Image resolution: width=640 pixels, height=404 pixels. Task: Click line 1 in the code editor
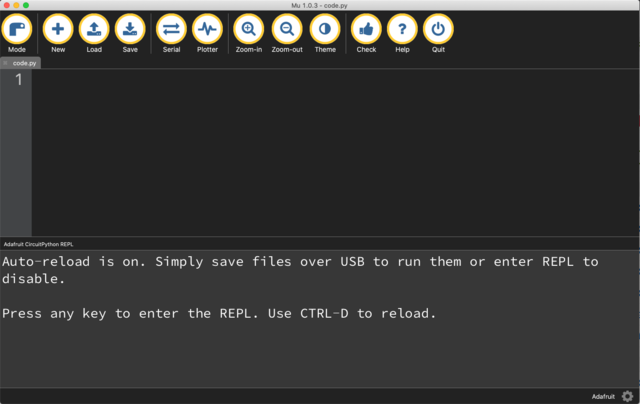(x=335, y=80)
